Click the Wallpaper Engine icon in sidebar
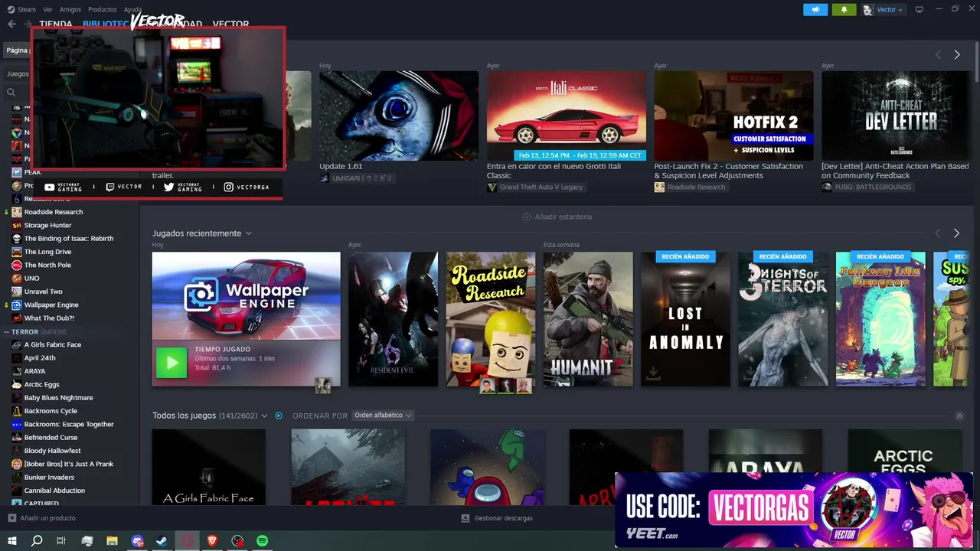Image resolution: width=980 pixels, height=551 pixels. coord(17,305)
